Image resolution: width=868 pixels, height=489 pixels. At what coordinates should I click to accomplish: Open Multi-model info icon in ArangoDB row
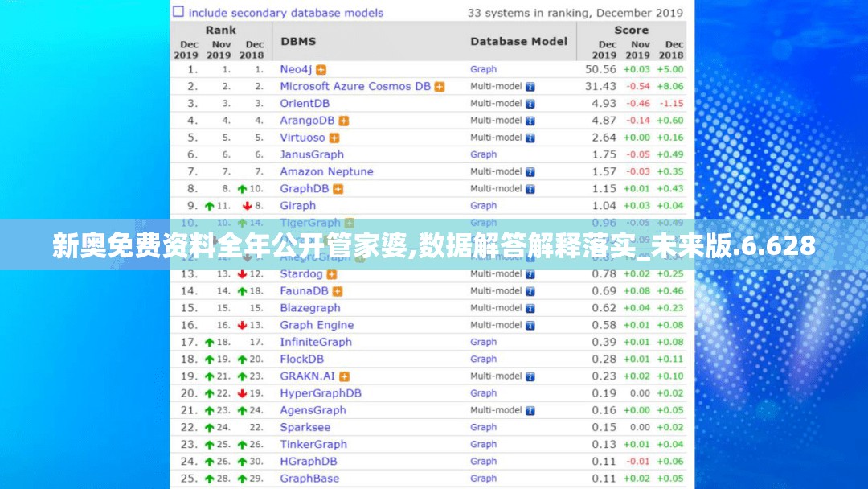pyautogui.click(x=530, y=121)
